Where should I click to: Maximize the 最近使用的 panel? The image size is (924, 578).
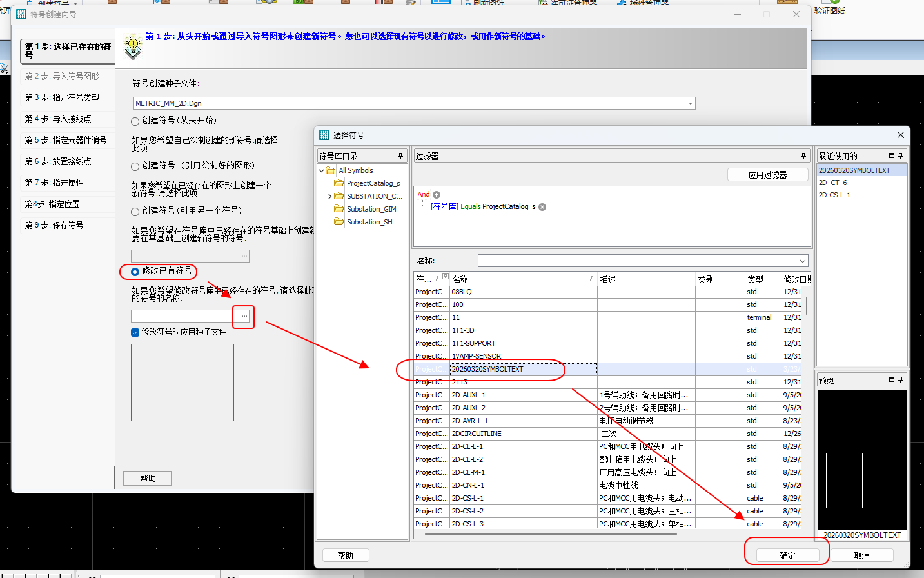point(892,156)
